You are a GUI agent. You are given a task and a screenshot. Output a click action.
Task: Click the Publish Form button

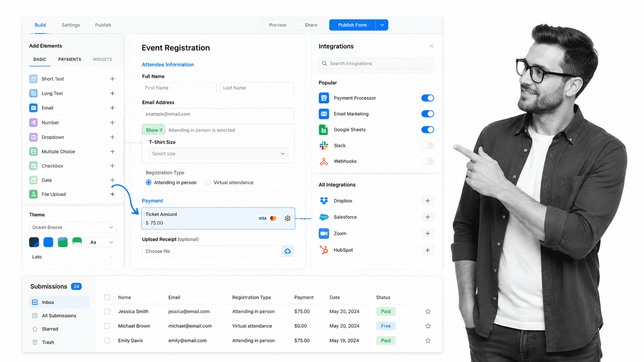[352, 25]
